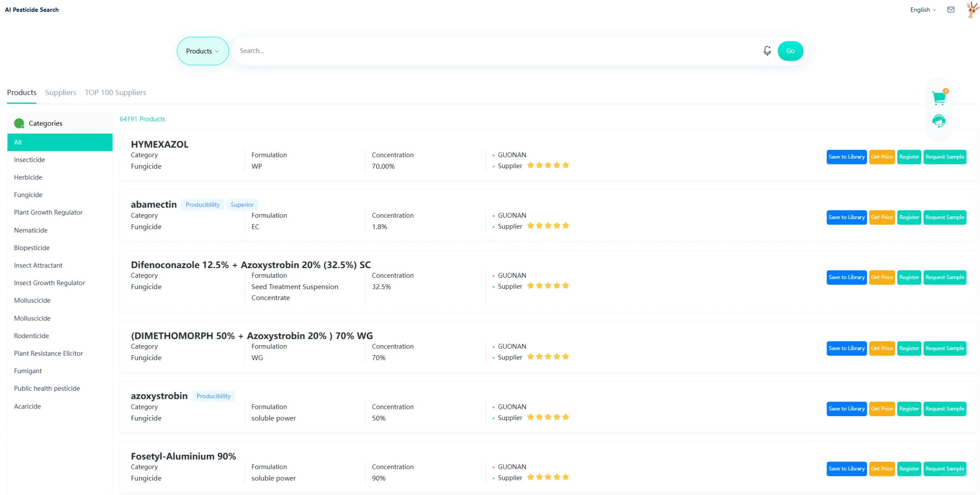The image size is (980, 495).
Task: Click the Producibility tag on abamectin
Action: click(x=202, y=205)
